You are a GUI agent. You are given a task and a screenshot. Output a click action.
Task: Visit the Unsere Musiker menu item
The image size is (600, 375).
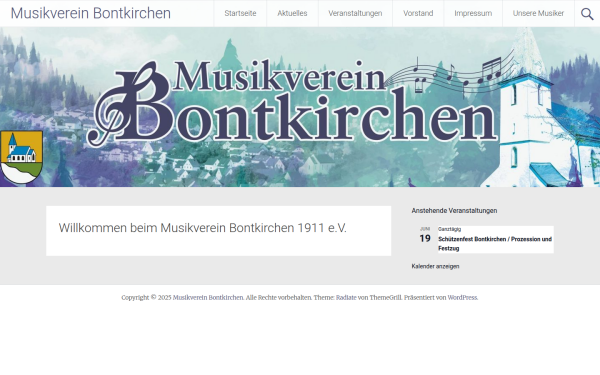pyautogui.click(x=538, y=13)
